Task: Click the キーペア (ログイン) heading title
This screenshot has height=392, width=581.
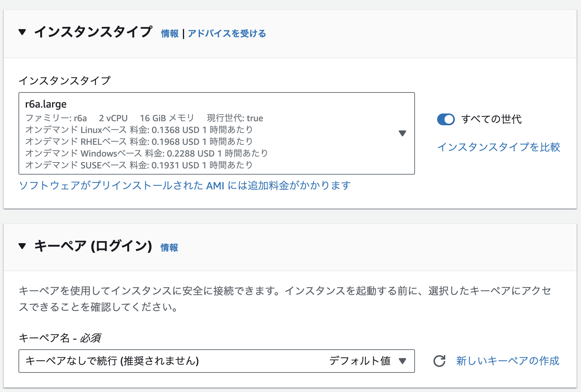Action: [x=93, y=246]
